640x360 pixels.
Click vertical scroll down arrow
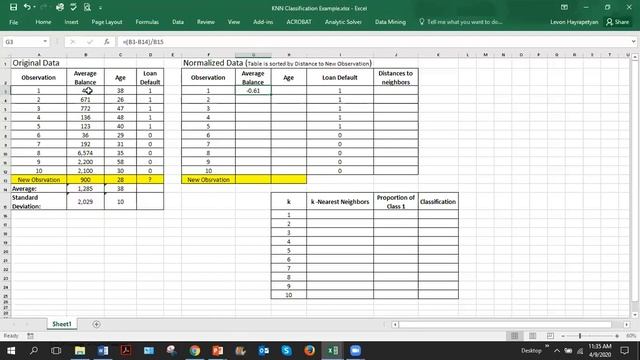635,315
